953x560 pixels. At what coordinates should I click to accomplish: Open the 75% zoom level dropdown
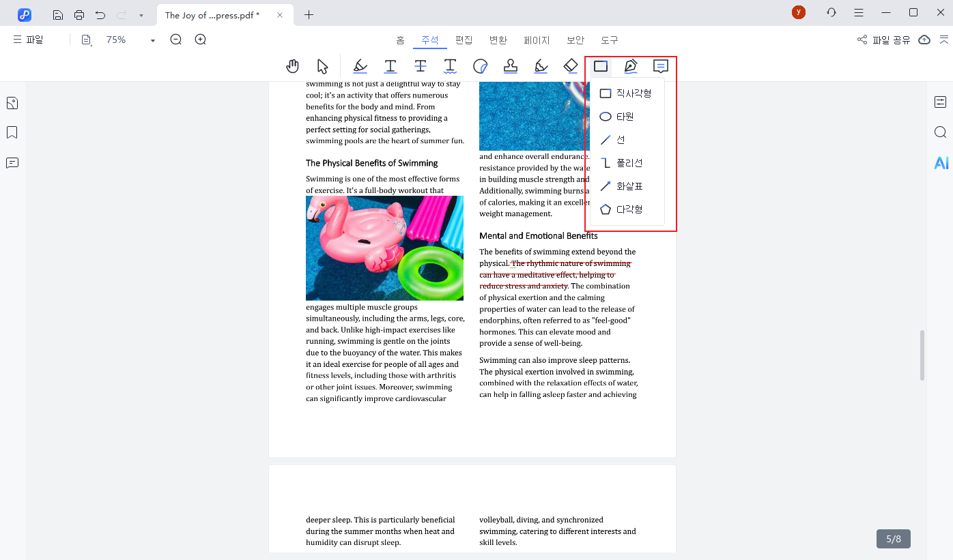point(153,41)
